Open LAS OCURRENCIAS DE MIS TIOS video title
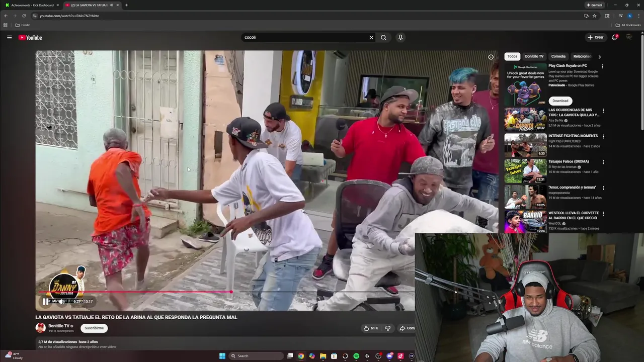The image size is (644, 362). [574, 112]
